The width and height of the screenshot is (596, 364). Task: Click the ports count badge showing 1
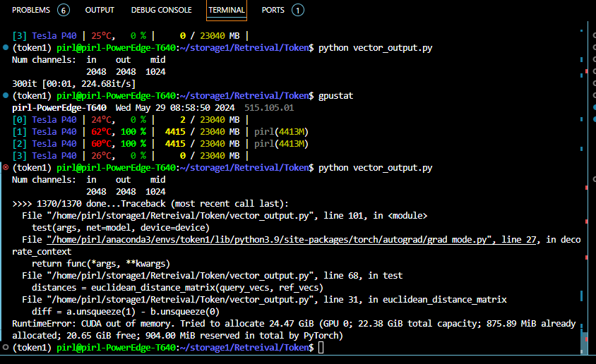pos(297,11)
